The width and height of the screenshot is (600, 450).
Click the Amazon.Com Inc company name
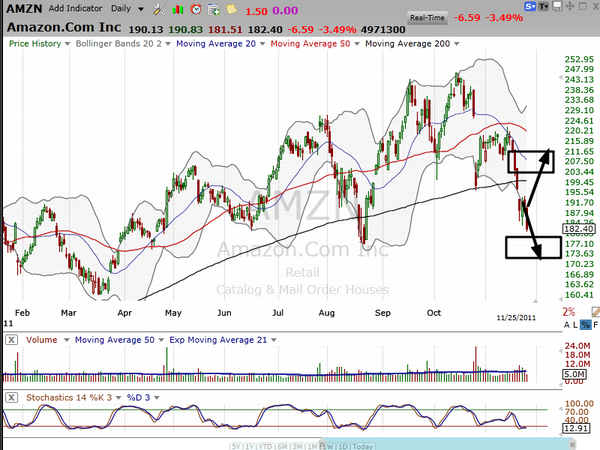pos(64,27)
